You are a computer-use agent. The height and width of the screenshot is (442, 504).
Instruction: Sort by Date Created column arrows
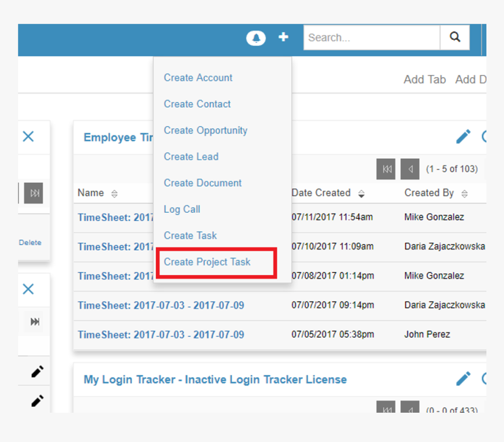(361, 193)
